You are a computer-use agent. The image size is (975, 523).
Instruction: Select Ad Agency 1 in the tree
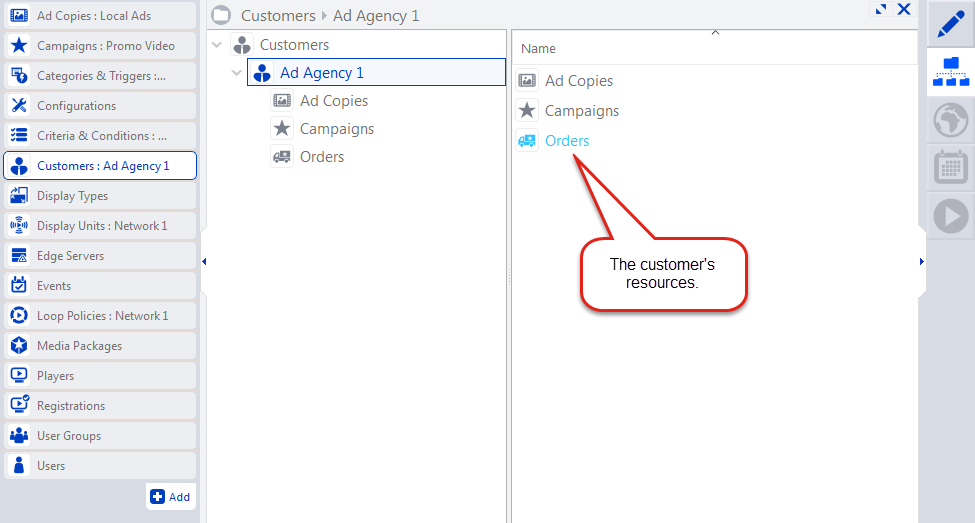click(x=376, y=72)
